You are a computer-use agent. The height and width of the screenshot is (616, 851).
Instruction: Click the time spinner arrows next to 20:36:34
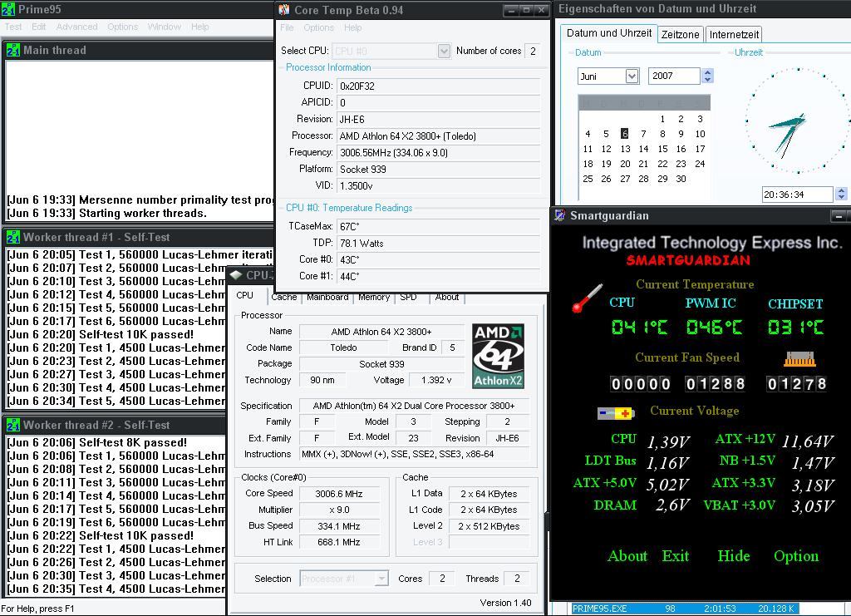pos(841,194)
